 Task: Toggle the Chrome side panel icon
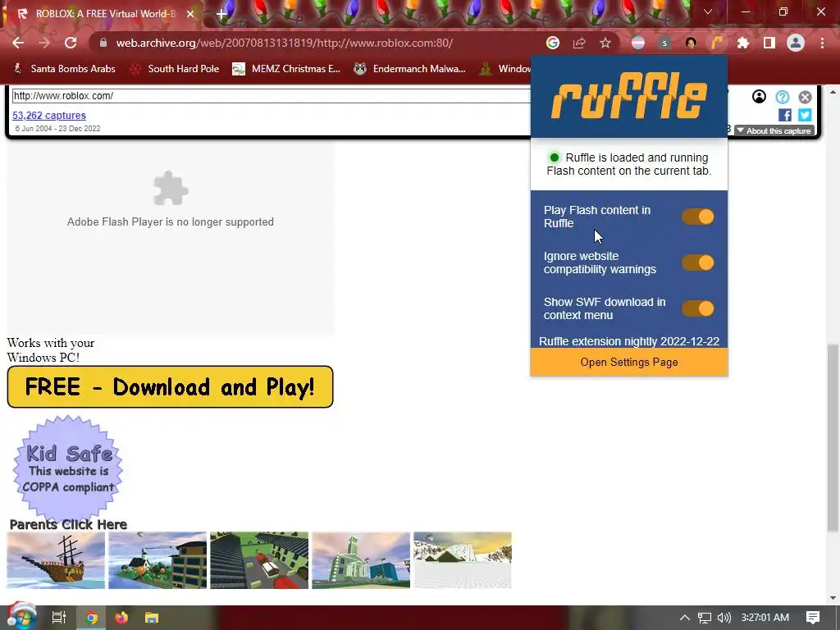(769, 43)
